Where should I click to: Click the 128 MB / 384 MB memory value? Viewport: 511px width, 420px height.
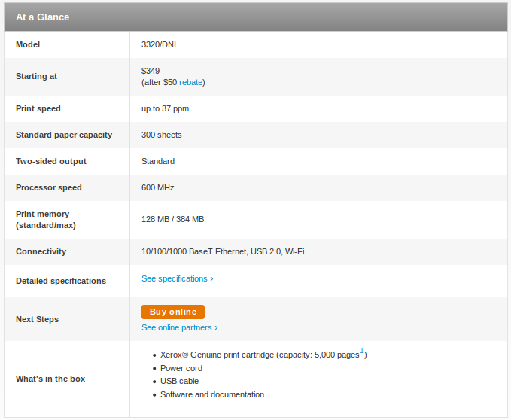pos(172,219)
